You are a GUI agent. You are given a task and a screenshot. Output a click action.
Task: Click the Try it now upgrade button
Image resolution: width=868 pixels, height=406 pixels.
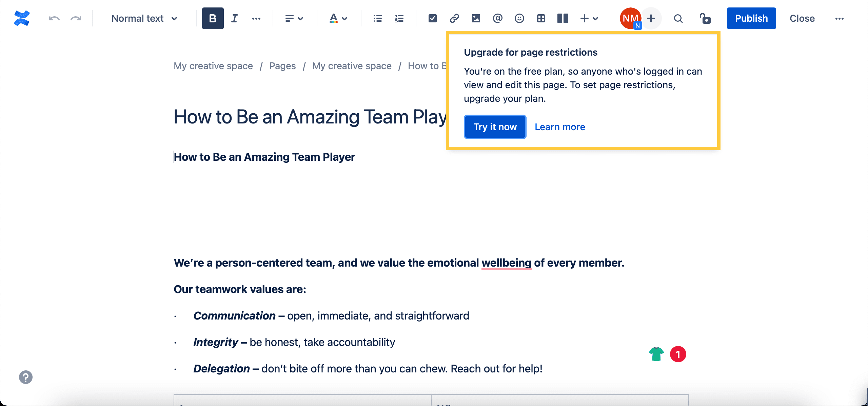pos(494,127)
